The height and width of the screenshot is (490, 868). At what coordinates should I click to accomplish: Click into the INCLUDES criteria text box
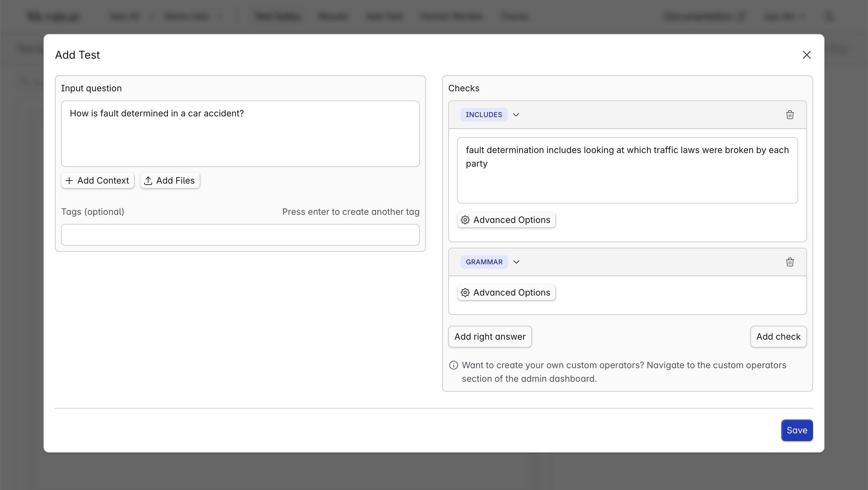pos(627,170)
